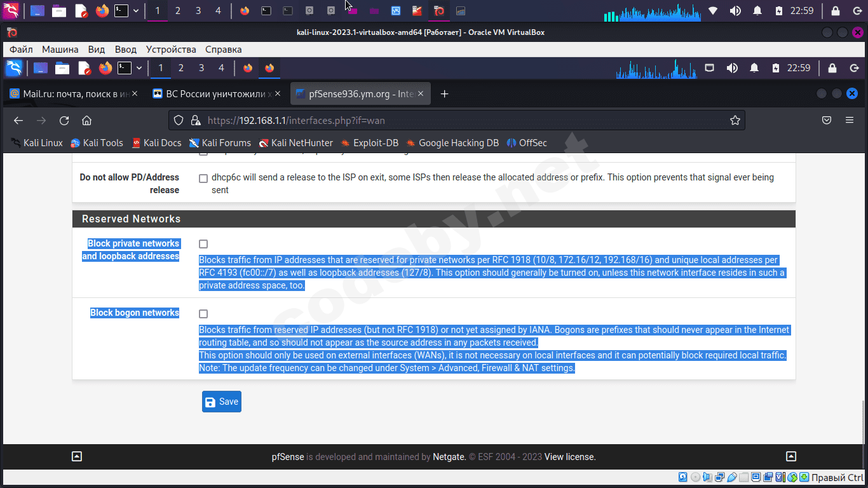Click the Save button
The image size is (868, 488).
click(x=222, y=402)
